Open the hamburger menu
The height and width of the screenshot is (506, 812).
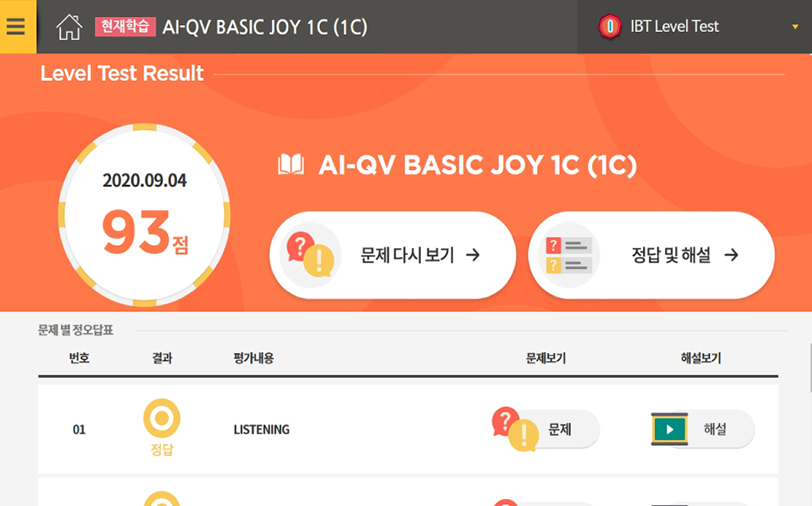pos(16,26)
